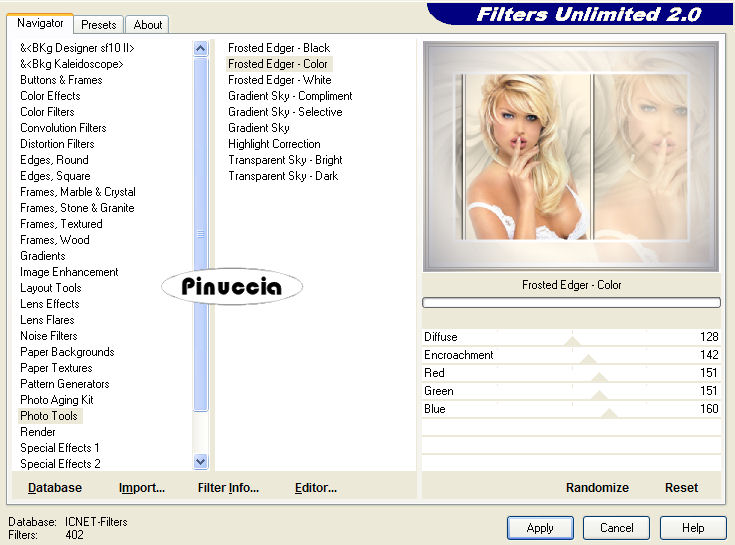Select the &<Bkg Kaleidoscope> category
The image size is (735, 545).
click(72, 64)
